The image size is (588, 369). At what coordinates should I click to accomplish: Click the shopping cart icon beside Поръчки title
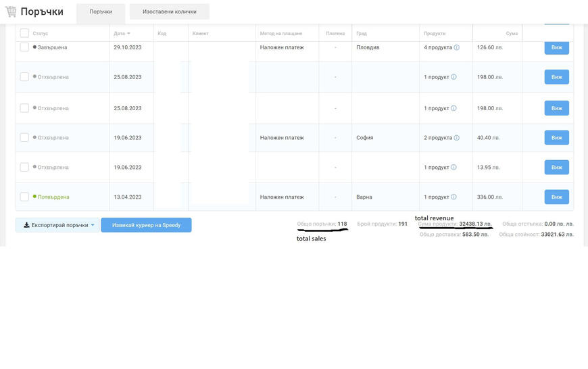coord(10,12)
